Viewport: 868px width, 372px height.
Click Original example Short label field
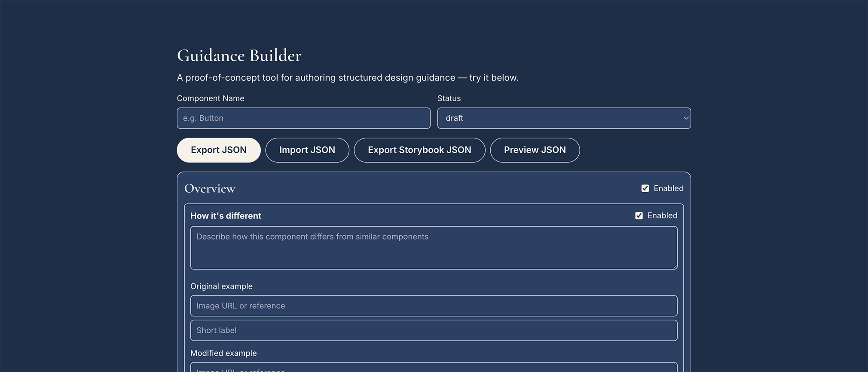(x=434, y=330)
